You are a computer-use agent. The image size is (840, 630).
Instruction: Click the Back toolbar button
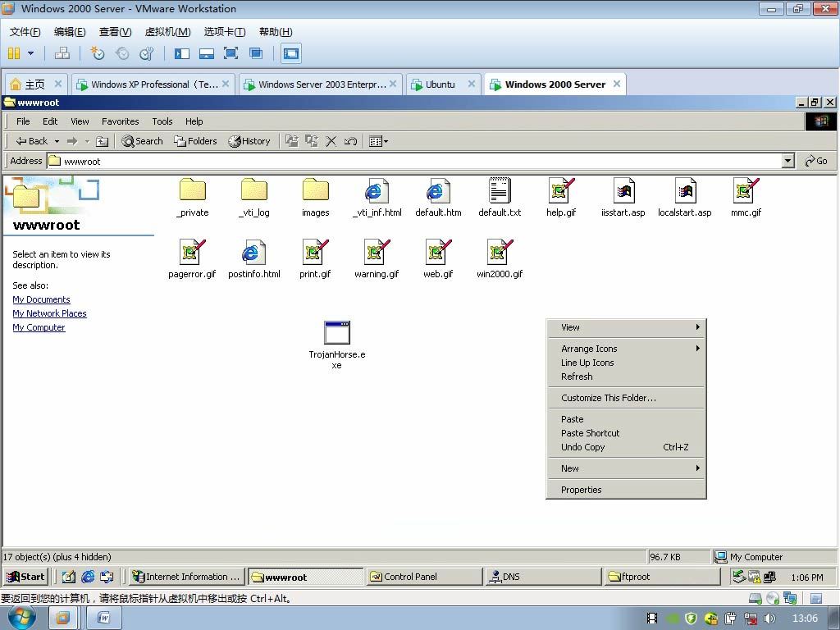pos(33,141)
